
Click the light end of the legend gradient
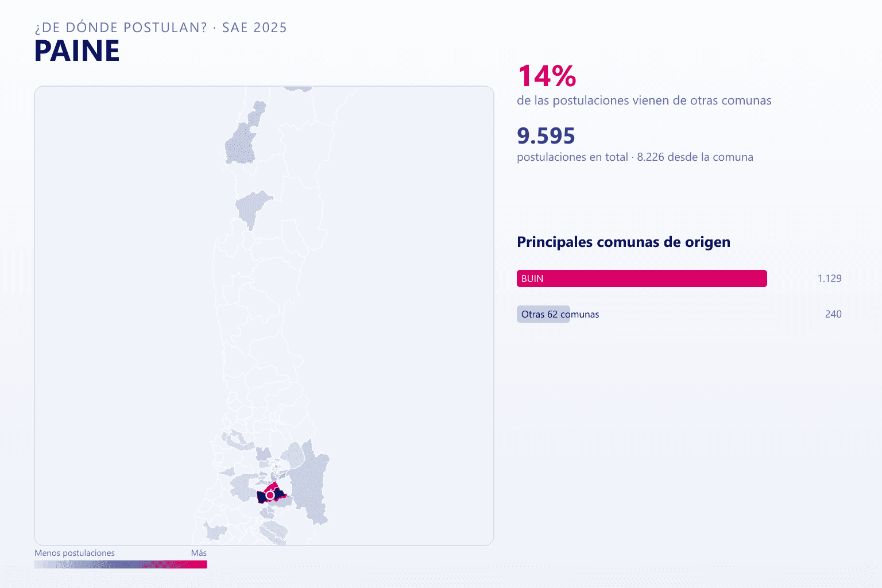pos(43,564)
